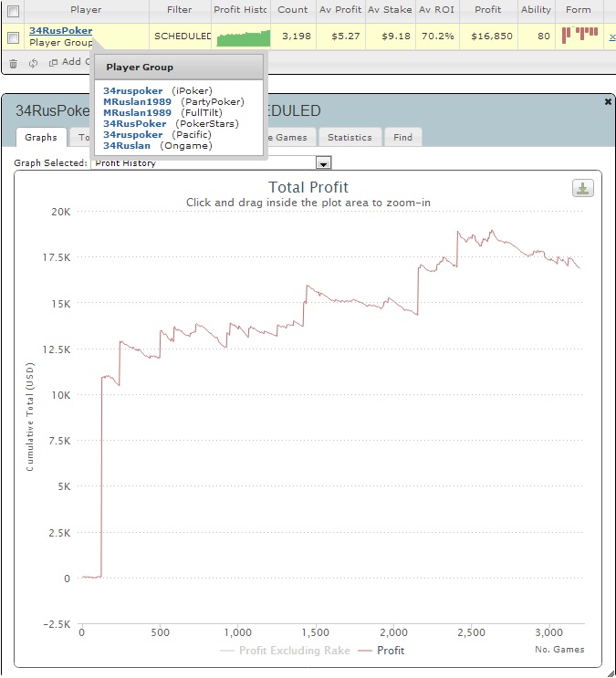Sort by the Profit History column header
Screen dimensions: 616x678
point(241,9)
